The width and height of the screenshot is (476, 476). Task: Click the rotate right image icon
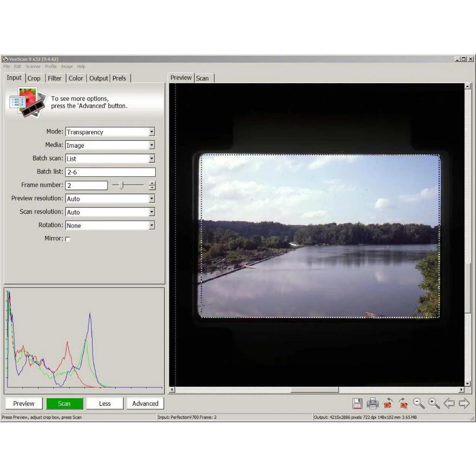tap(403, 403)
